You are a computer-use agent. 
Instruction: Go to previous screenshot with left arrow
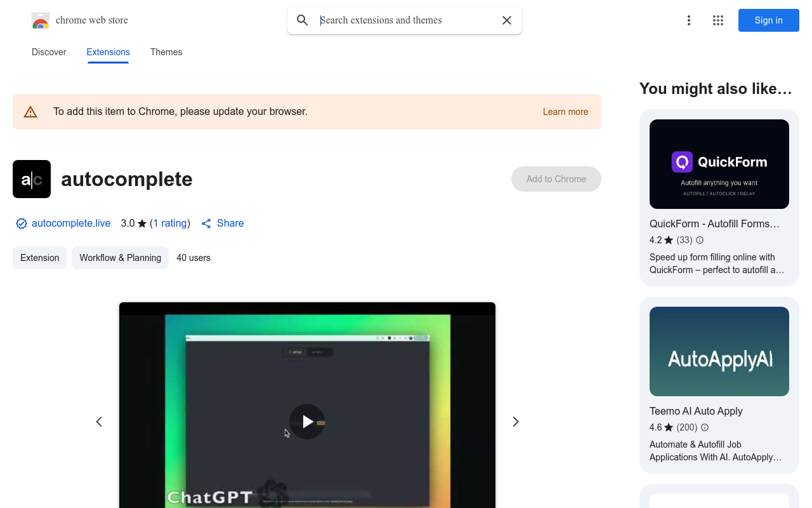point(99,422)
